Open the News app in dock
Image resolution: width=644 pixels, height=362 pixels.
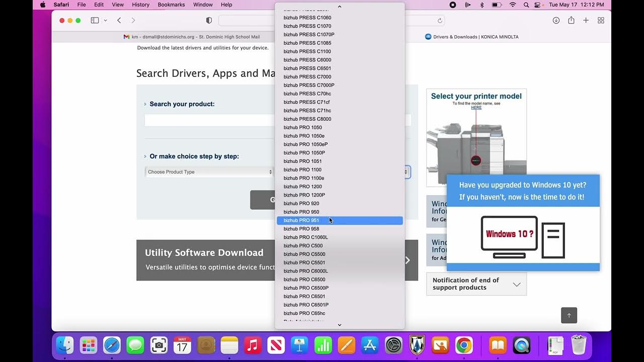[x=276, y=345]
